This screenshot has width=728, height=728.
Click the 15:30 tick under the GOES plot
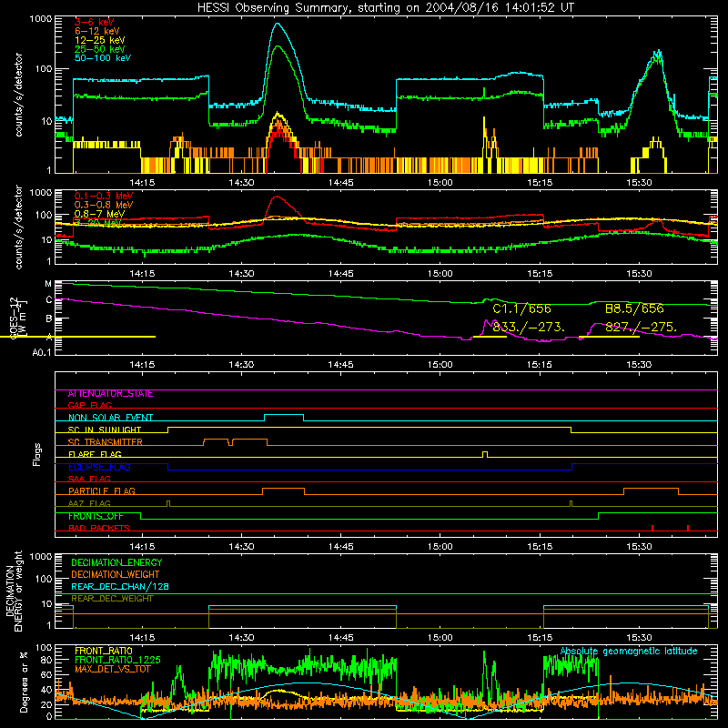click(639, 365)
